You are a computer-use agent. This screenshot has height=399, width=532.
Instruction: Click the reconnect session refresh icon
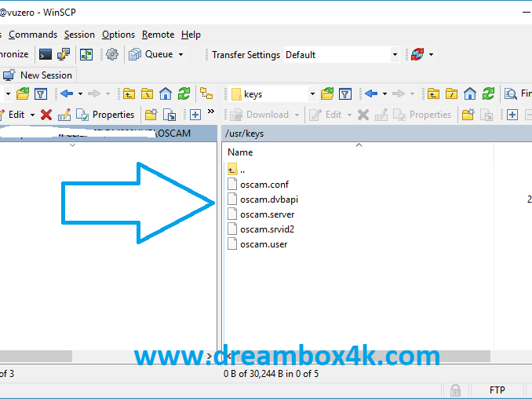tap(417, 54)
